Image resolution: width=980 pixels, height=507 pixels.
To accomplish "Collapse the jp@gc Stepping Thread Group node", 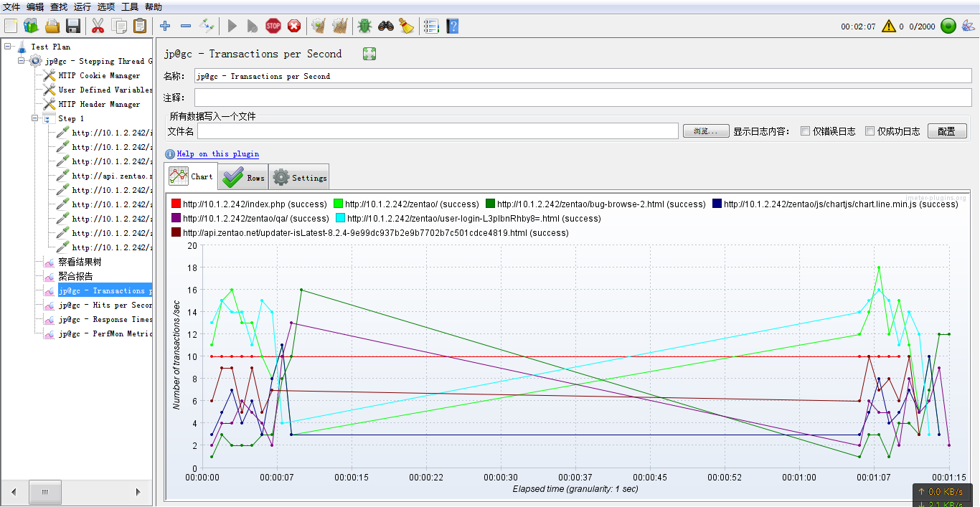I will click(22, 61).
